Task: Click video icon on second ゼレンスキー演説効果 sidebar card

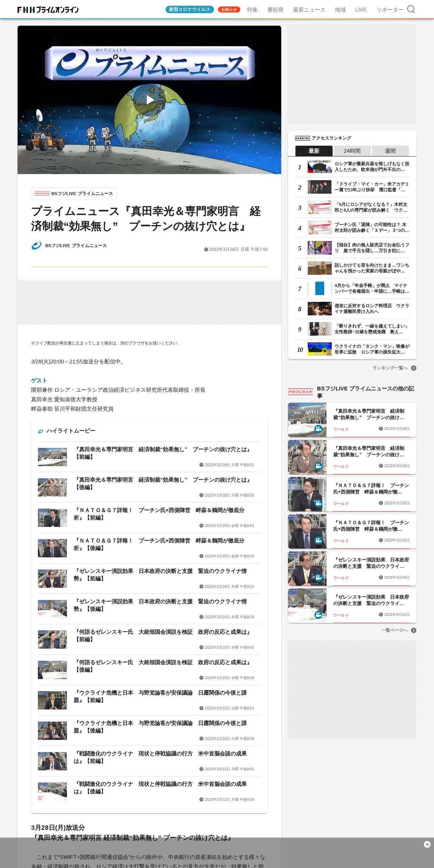Action: 318,614
